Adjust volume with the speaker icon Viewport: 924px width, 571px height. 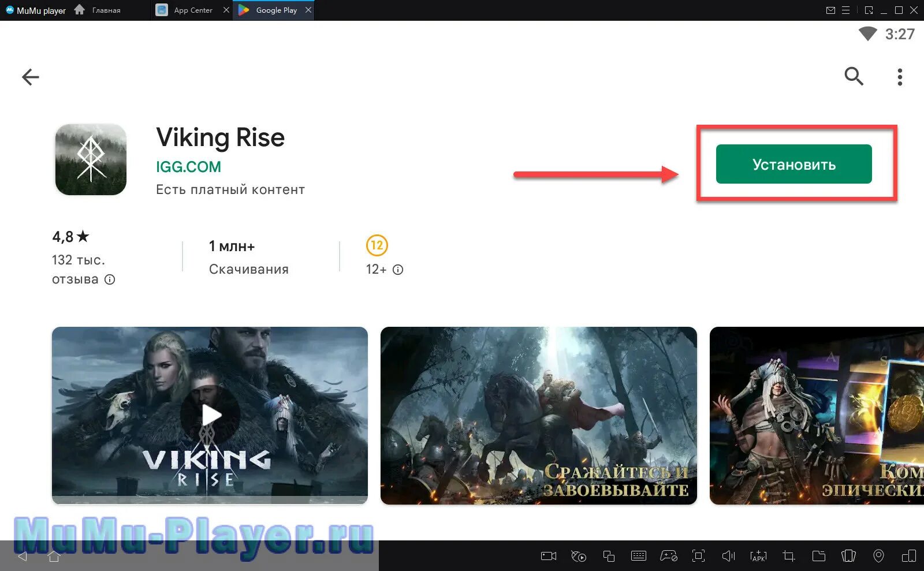click(728, 556)
